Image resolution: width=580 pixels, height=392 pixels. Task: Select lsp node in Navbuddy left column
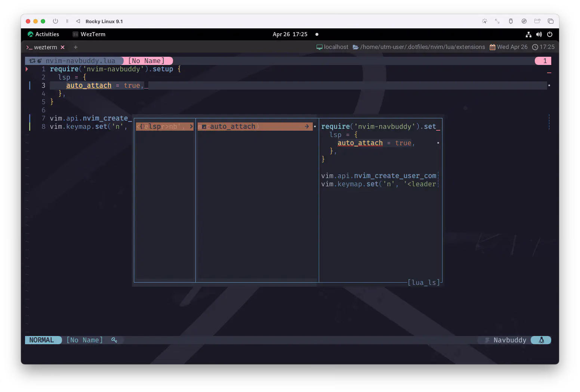pos(164,127)
